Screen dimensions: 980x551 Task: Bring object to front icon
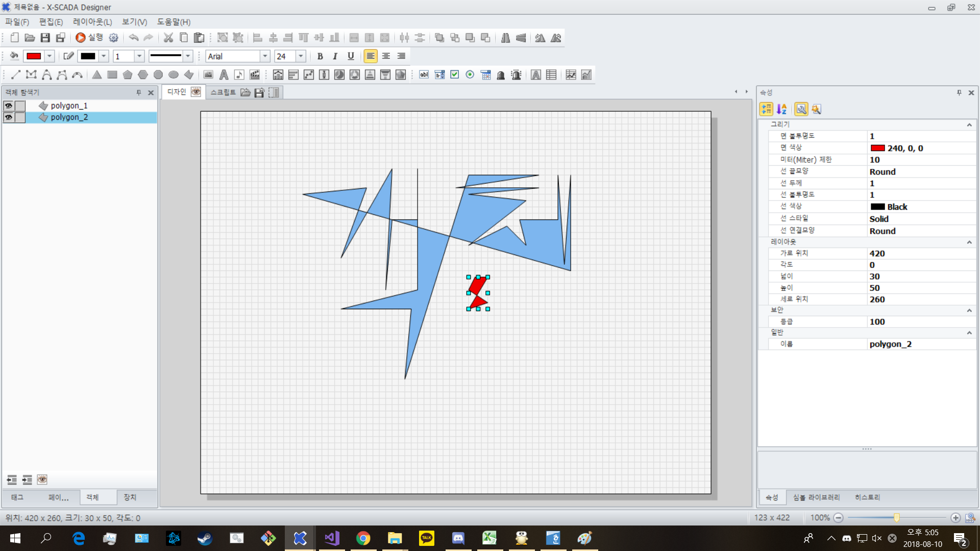[x=439, y=38]
